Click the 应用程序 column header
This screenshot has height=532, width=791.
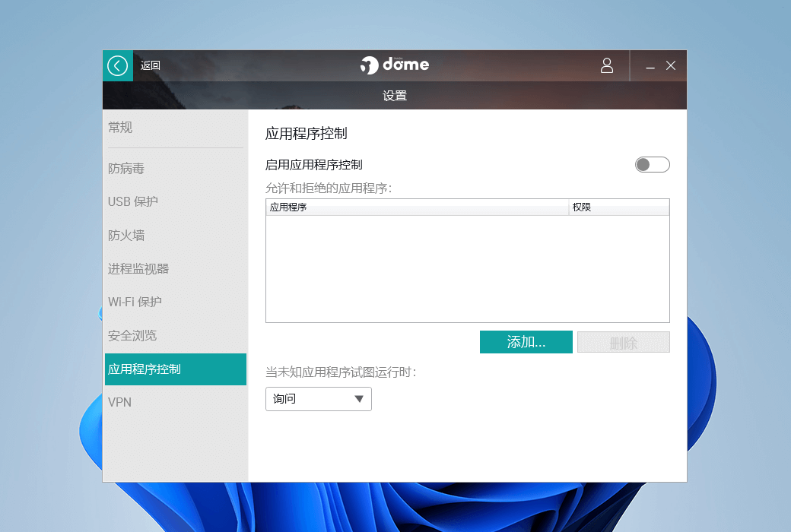click(417, 207)
